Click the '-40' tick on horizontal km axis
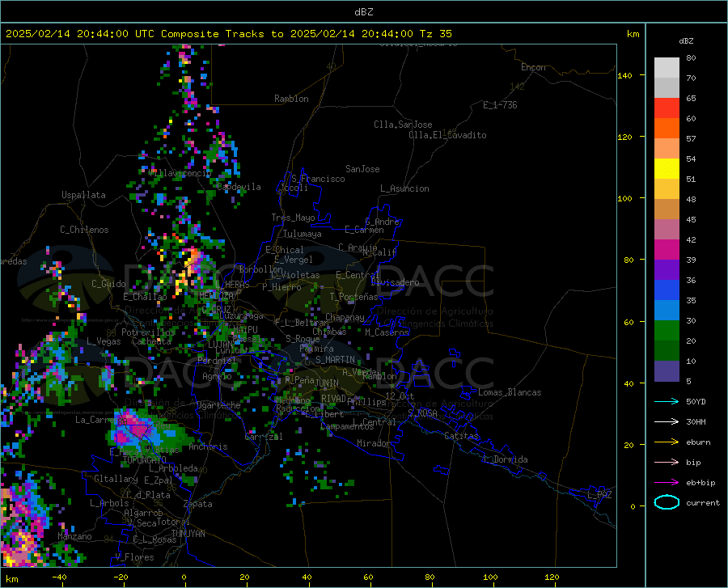Image resolution: width=728 pixels, height=588 pixels. click(x=59, y=577)
